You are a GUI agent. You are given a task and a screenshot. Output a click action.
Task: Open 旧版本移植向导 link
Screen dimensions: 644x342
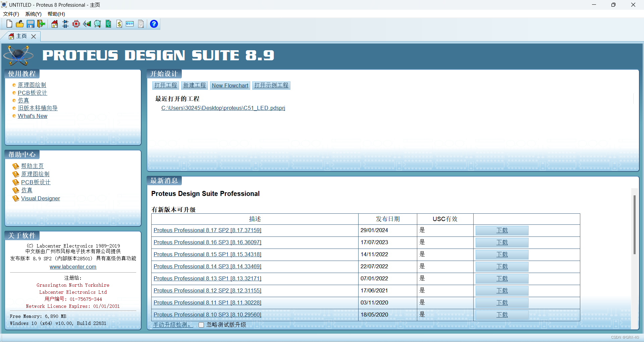pyautogui.click(x=38, y=108)
